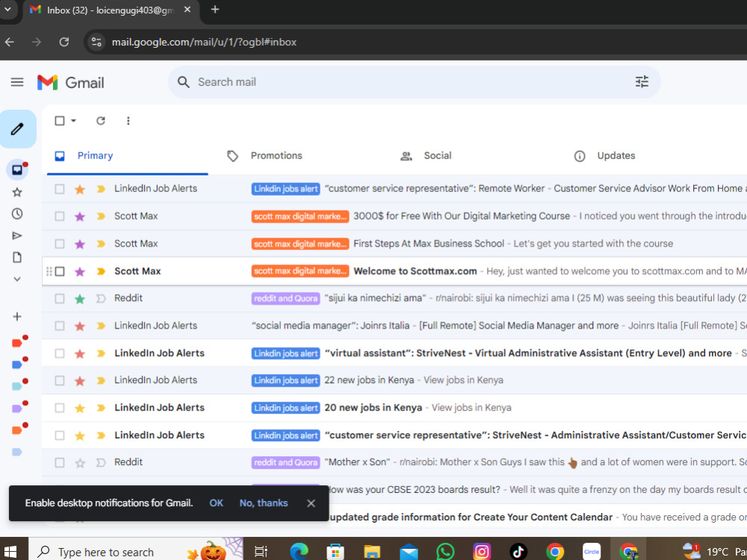The image size is (747, 560).
Task: Switch to the Promotions tab
Action: point(276,156)
